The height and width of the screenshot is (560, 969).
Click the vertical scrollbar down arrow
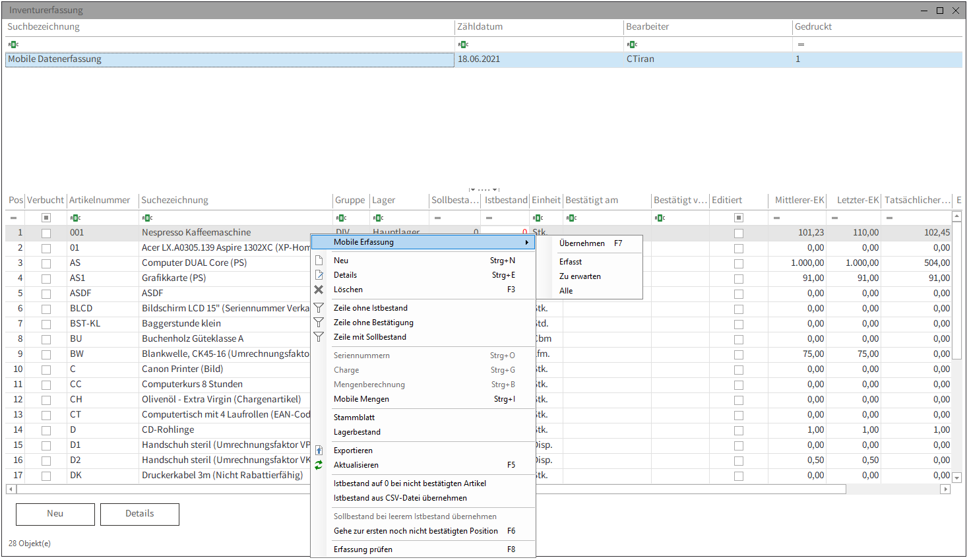957,478
